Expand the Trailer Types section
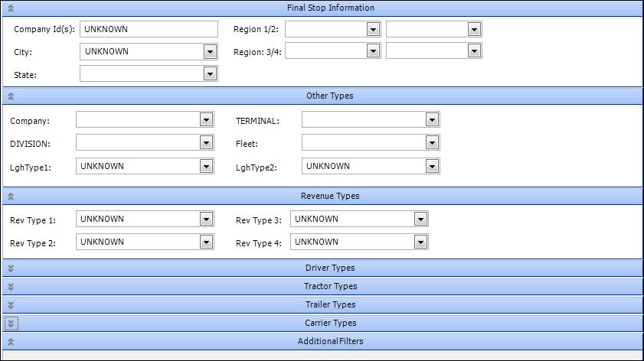This screenshot has height=361, width=644. [11, 304]
